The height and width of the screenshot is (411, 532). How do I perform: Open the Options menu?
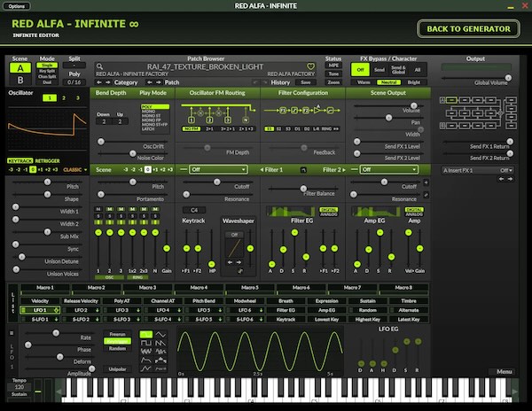click(x=17, y=6)
